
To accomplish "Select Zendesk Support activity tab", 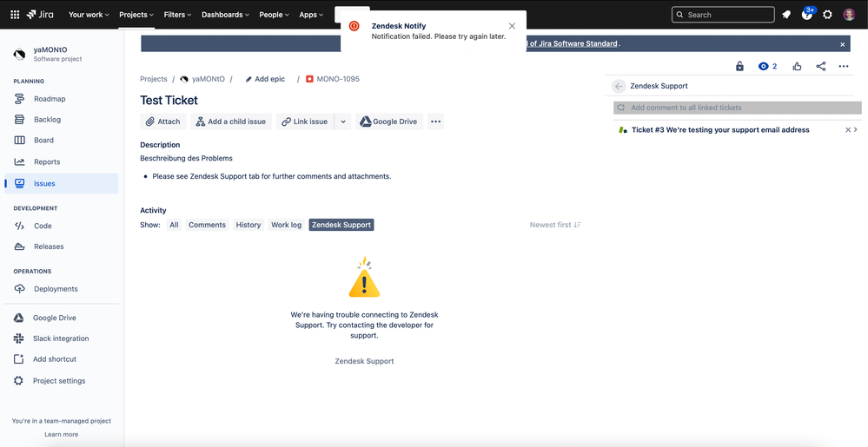I will tap(341, 225).
